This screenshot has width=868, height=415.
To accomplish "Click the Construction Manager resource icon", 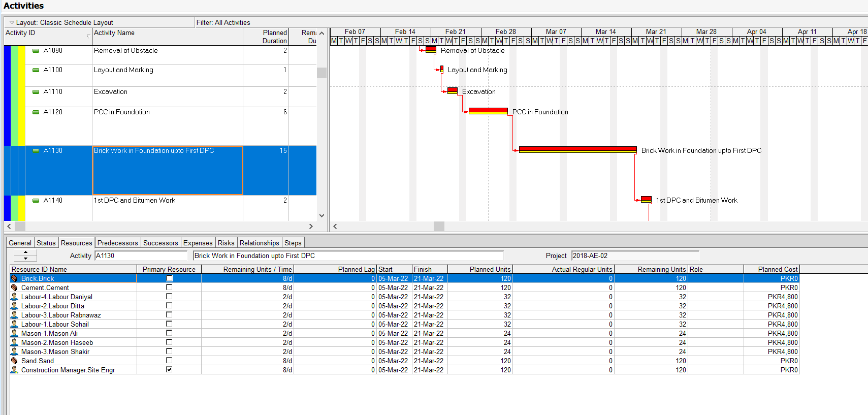I will click(x=14, y=370).
